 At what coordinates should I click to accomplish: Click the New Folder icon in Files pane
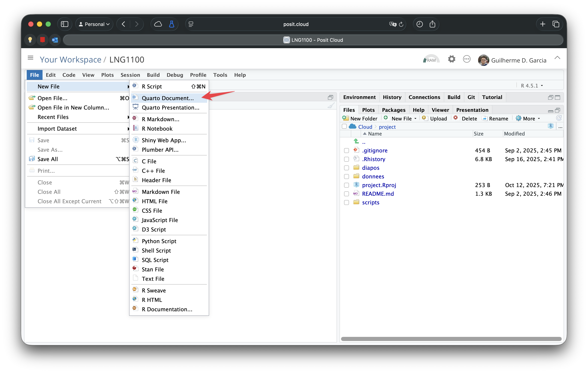click(x=346, y=118)
